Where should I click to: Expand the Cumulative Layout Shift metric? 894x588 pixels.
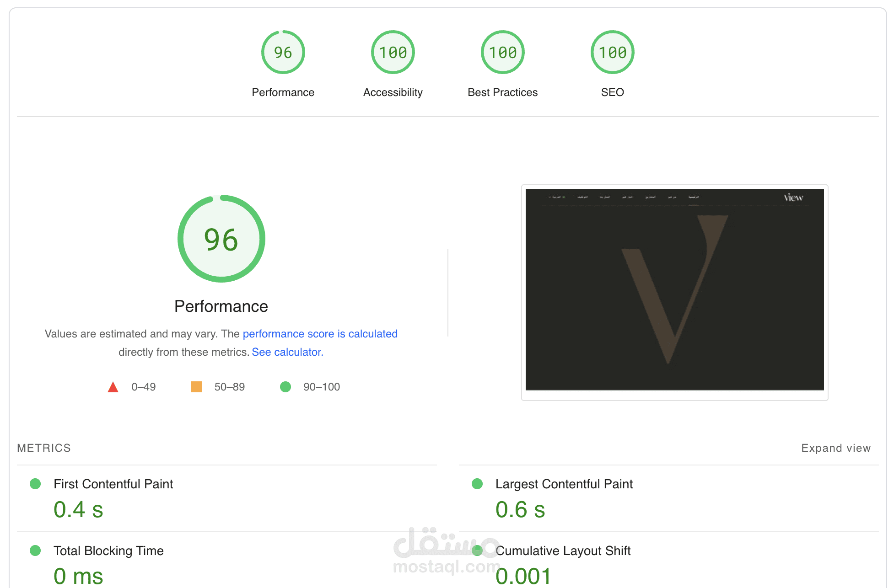pos(563,551)
